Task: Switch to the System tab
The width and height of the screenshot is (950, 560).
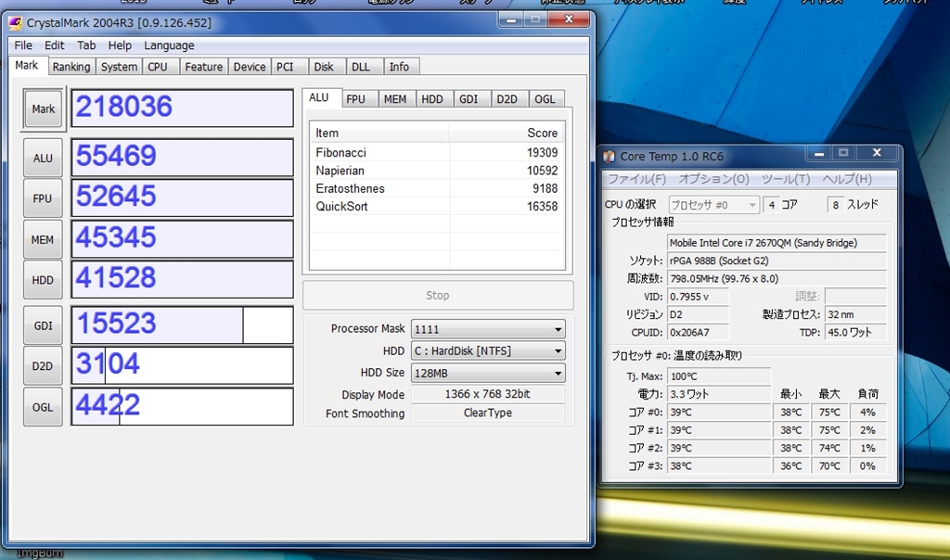Action: [x=119, y=67]
